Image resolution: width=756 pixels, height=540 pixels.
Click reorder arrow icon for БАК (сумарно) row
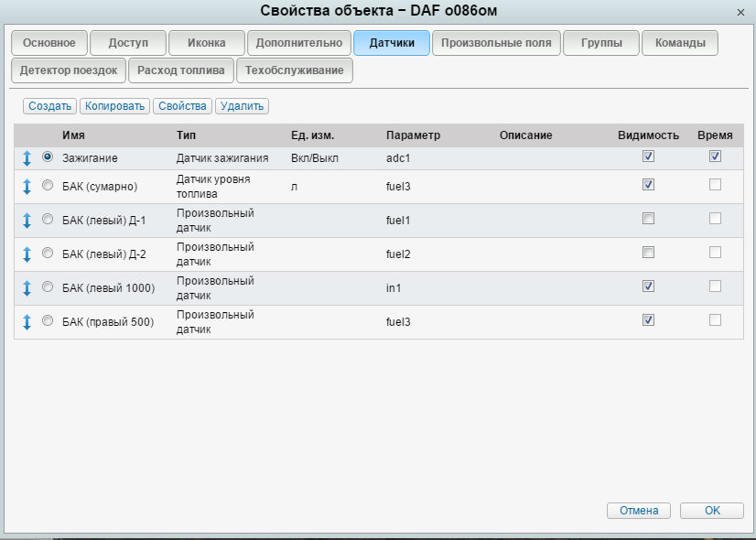tap(27, 187)
